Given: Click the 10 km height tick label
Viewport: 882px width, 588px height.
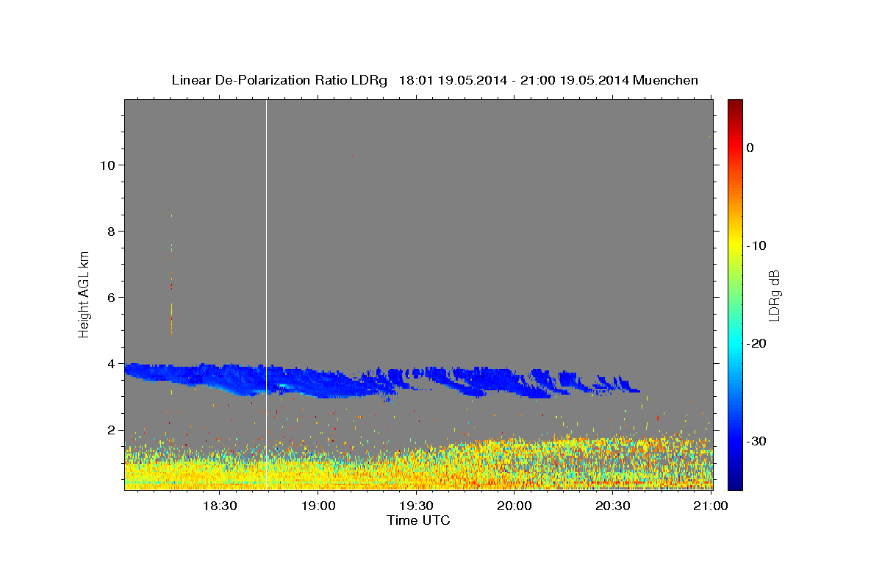Looking at the screenshot, I should (107, 165).
